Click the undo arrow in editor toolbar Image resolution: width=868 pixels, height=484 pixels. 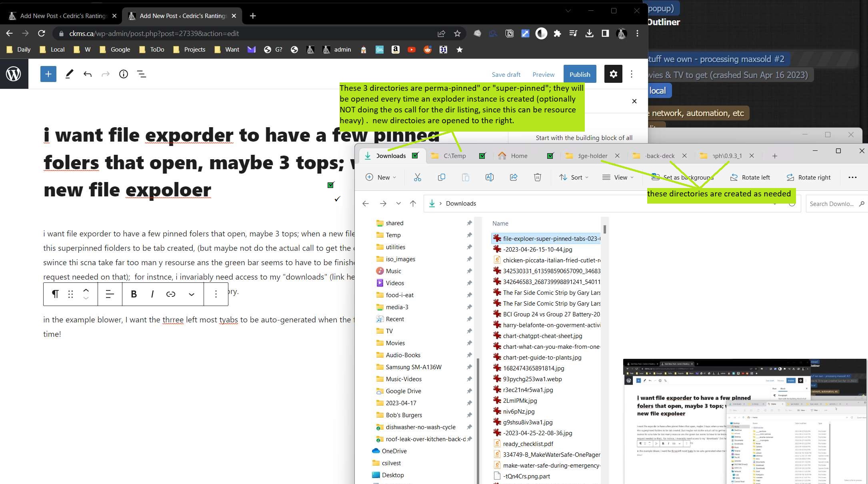87,74
